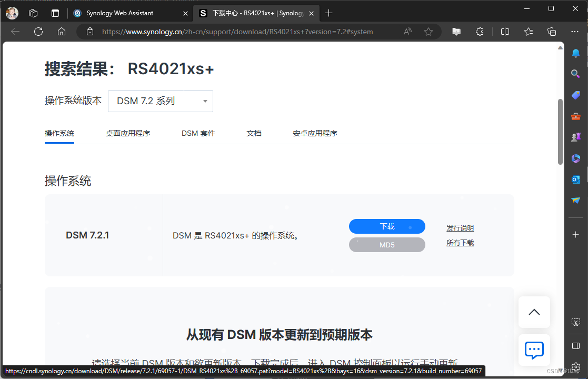Click the DSM 7.2.1 version label
The width and height of the screenshot is (588, 379).
pos(87,235)
